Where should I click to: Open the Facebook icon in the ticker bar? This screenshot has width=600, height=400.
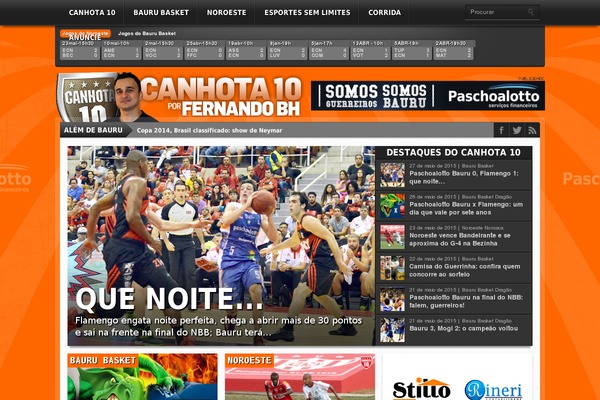501,130
